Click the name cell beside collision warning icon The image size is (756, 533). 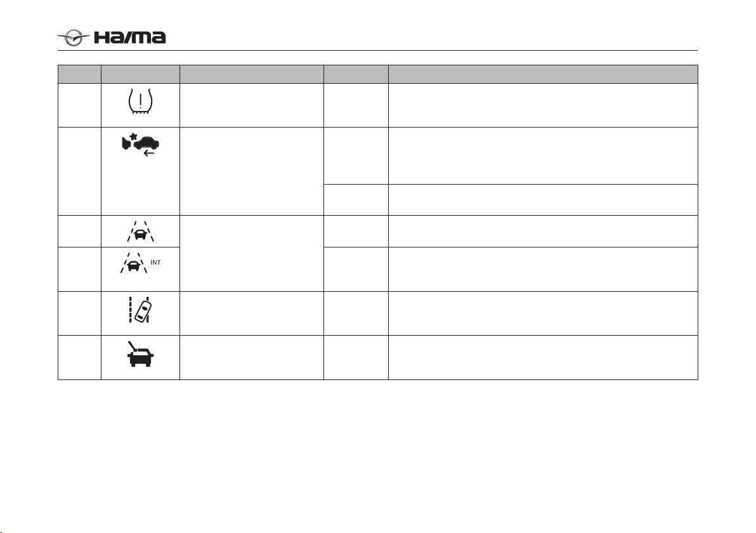pyautogui.click(x=252, y=171)
